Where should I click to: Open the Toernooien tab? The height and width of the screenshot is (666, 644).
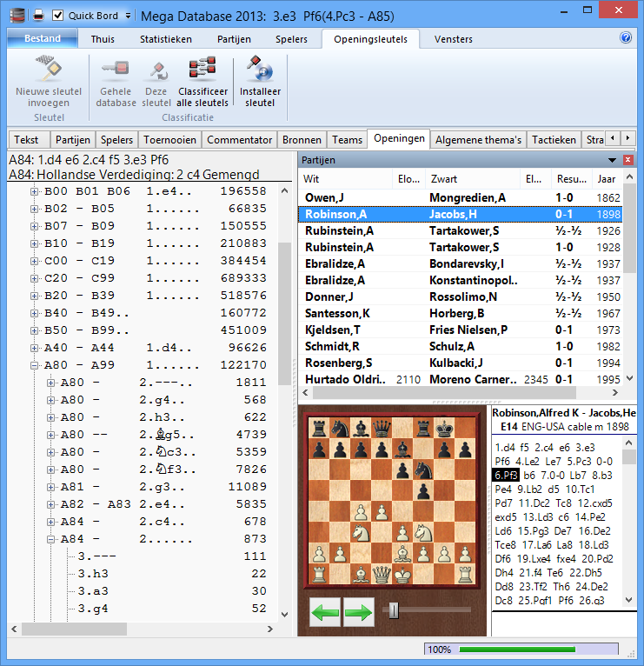tap(170, 139)
